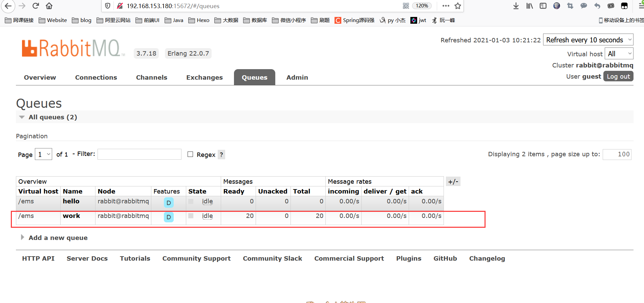This screenshot has width=644, height=303.
Task: Click the chat bubble extension icon
Action: pos(584,6)
